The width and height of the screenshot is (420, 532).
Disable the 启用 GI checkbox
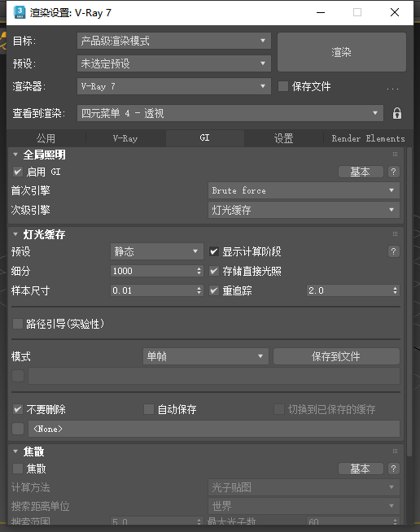(18, 172)
